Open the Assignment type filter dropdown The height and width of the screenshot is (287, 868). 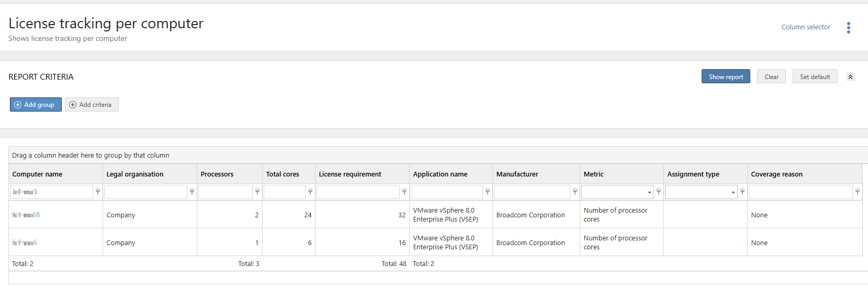point(733,192)
